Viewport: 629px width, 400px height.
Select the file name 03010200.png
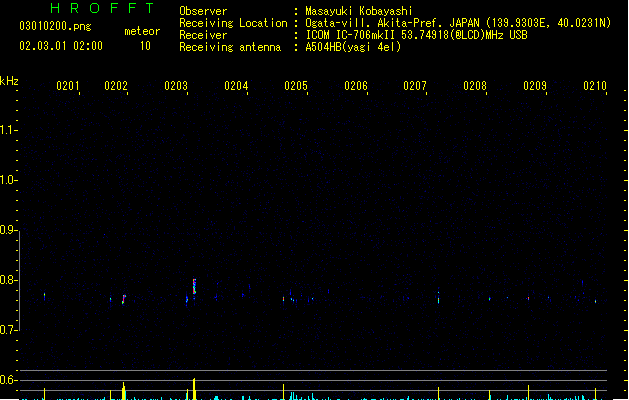55,26
